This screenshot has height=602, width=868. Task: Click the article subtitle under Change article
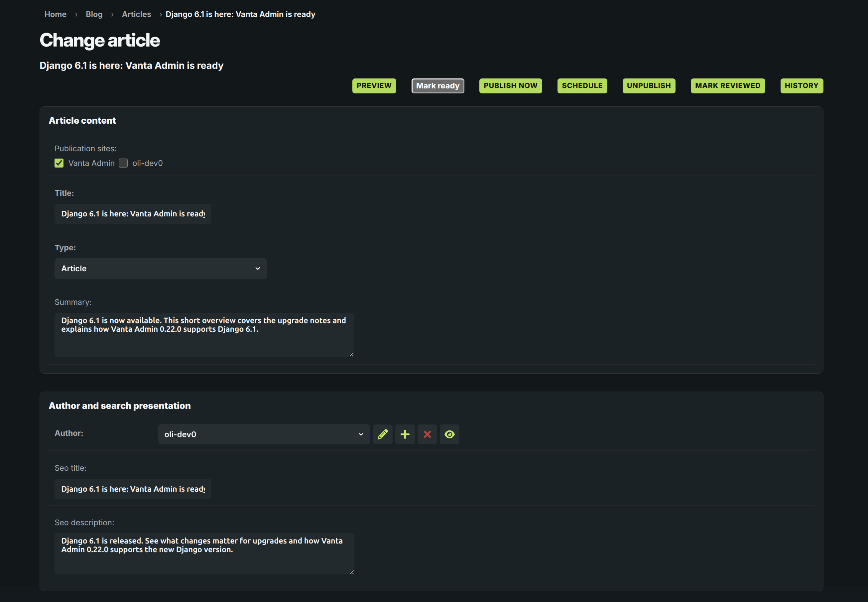click(132, 65)
